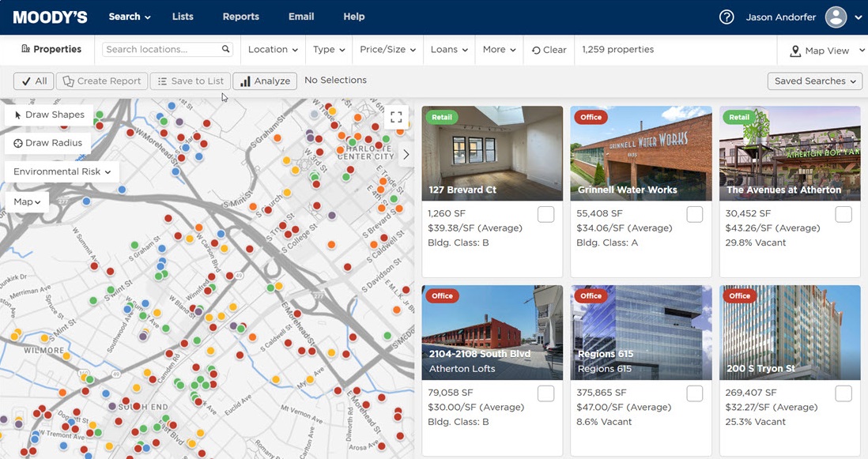Expand map to fullscreen
868x459 pixels.
coord(396,118)
